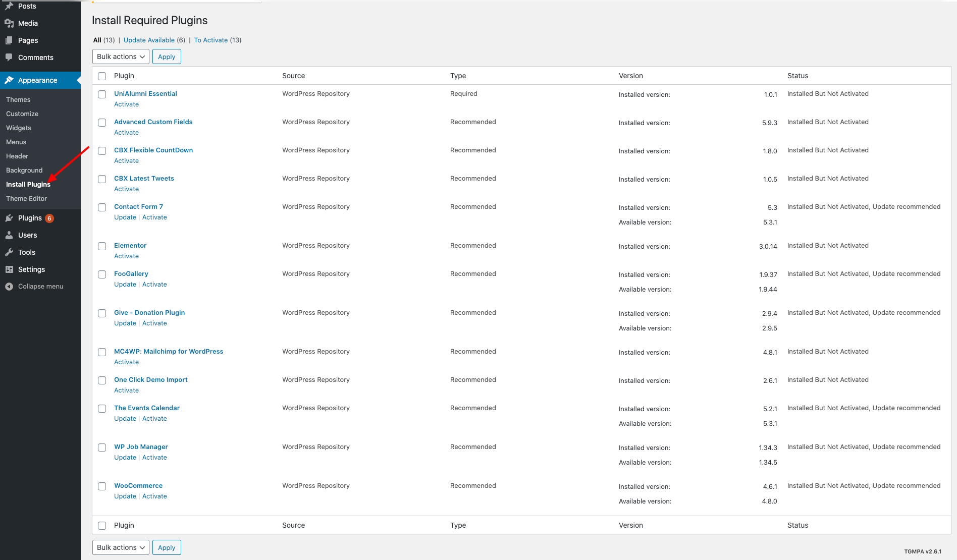Open Customize submenu item
The image size is (957, 560).
[x=22, y=114]
